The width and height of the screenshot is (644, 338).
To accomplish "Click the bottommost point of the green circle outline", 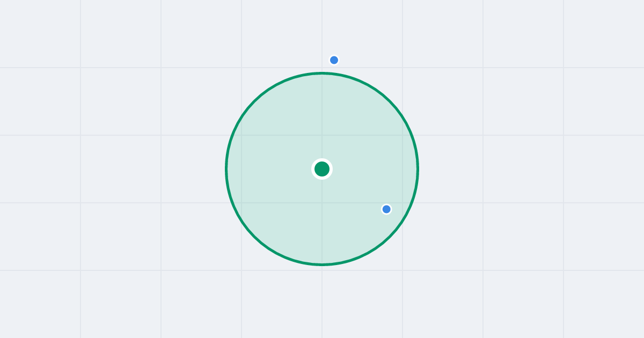I will pos(322,264).
